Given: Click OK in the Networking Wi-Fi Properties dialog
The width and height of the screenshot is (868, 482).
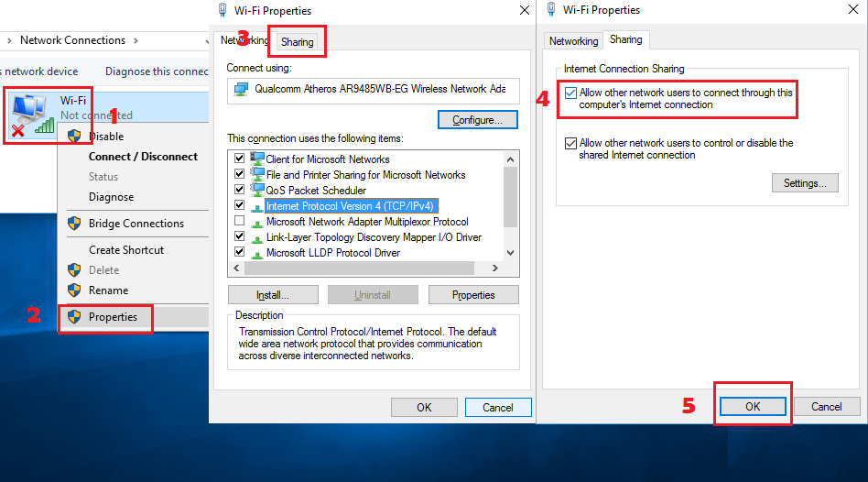Looking at the screenshot, I should tap(424, 407).
